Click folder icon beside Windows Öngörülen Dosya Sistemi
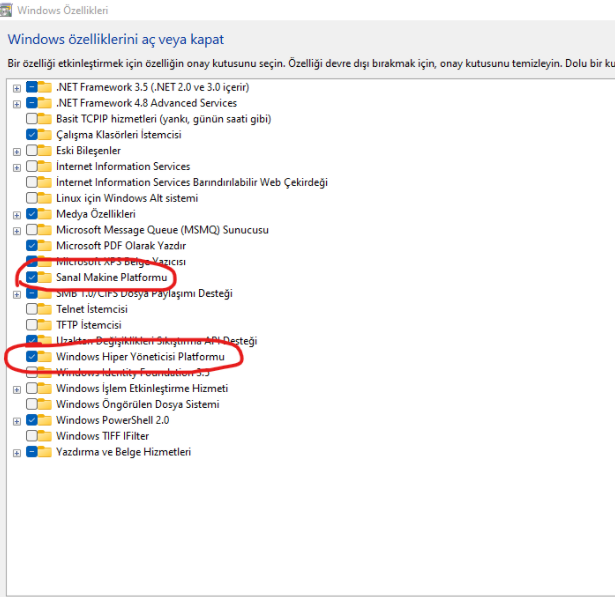The height and width of the screenshot is (597, 615). click(x=45, y=404)
